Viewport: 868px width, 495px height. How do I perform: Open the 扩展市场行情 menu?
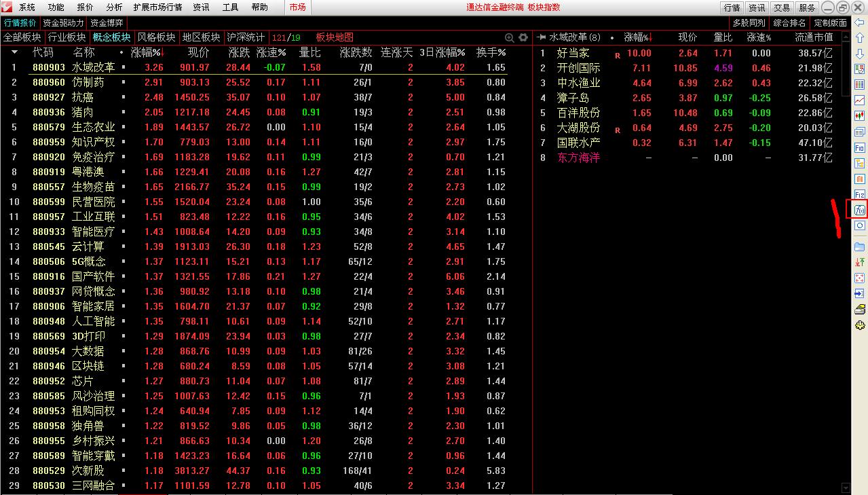click(158, 7)
